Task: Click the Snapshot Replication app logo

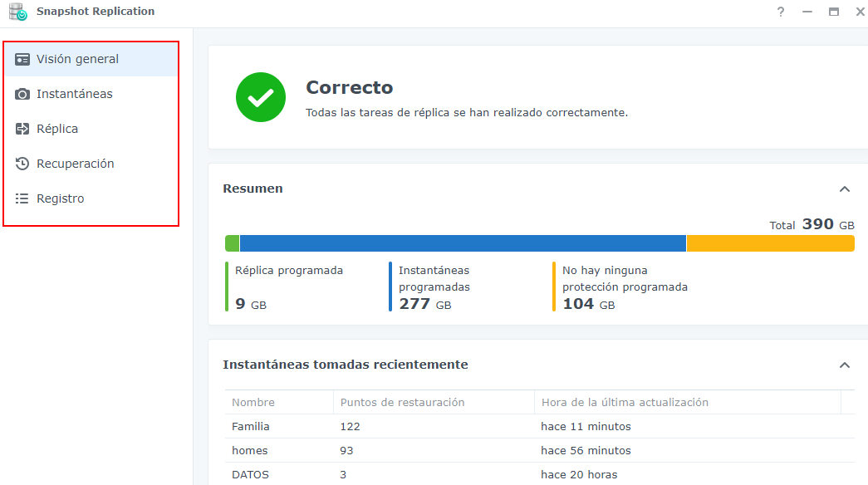Action: click(x=17, y=12)
